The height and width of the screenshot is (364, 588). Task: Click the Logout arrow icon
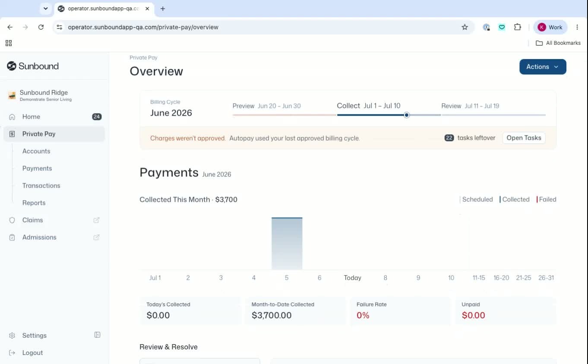[12, 353]
